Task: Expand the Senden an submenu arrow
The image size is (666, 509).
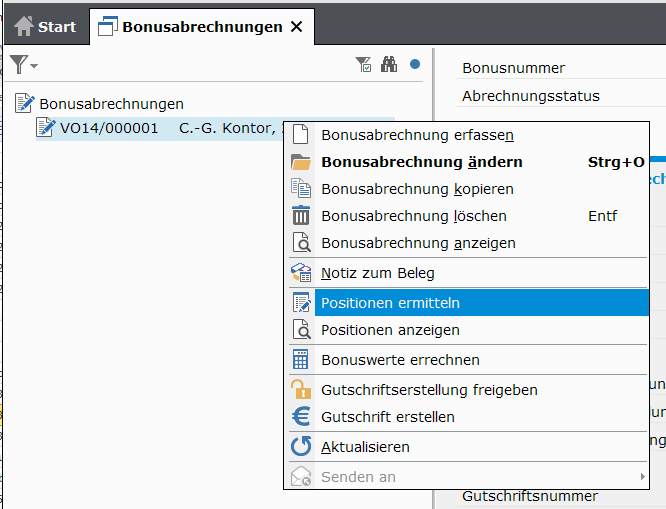Action: (x=642, y=477)
